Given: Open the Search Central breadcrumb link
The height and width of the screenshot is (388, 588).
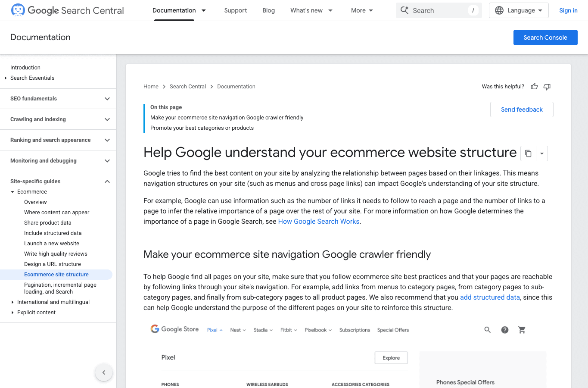Looking at the screenshot, I should coord(188,87).
